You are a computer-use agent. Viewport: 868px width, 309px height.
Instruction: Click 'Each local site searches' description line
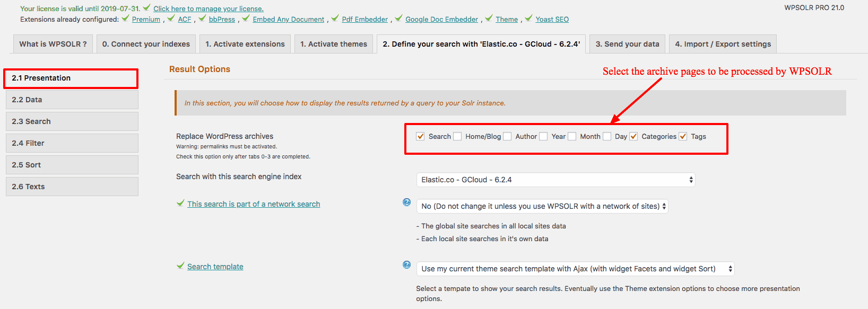482,239
